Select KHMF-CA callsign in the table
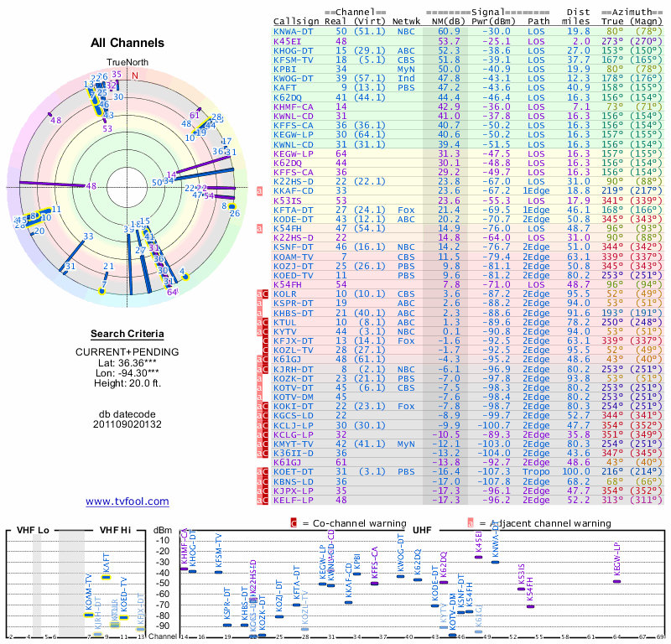671x644 pixels. click(x=293, y=107)
